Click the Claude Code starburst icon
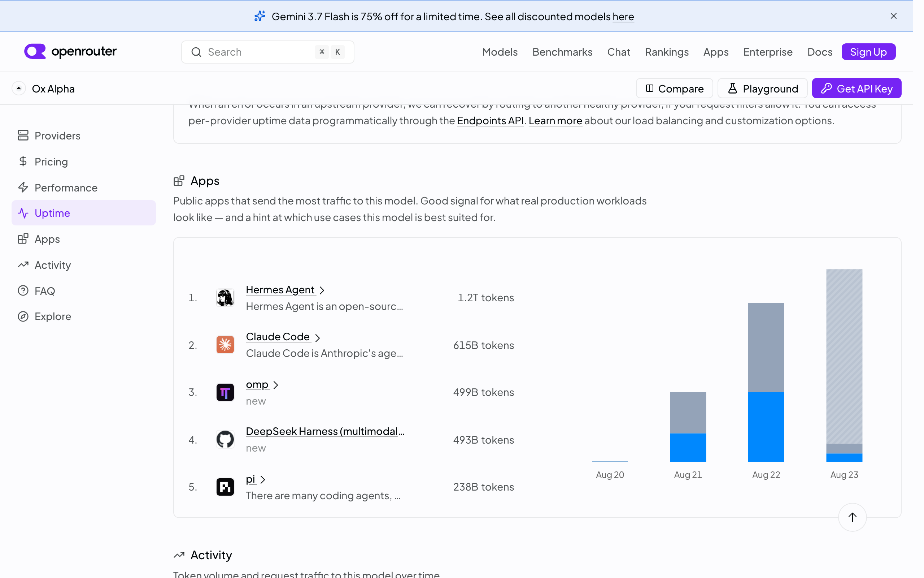 [225, 345]
